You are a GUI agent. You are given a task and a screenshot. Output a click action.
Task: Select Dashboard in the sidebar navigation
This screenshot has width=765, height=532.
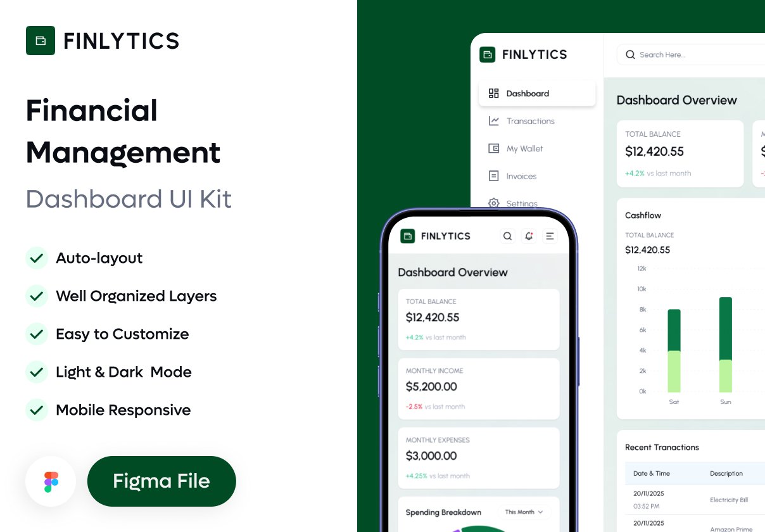click(x=528, y=93)
